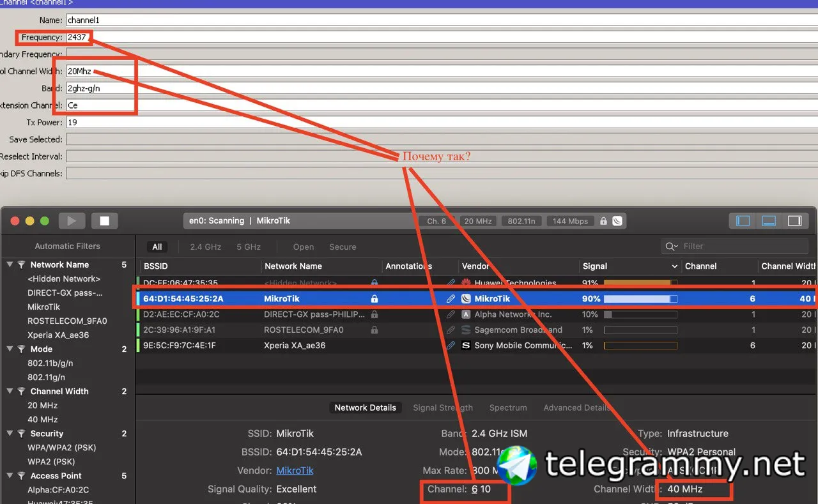Edit annotation for the Xperia XA_ae36 row
Viewport: 818px width, 504px height.
(x=451, y=346)
